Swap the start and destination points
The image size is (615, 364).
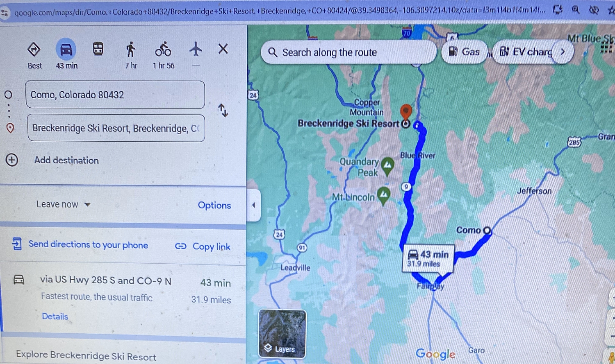coord(223,111)
